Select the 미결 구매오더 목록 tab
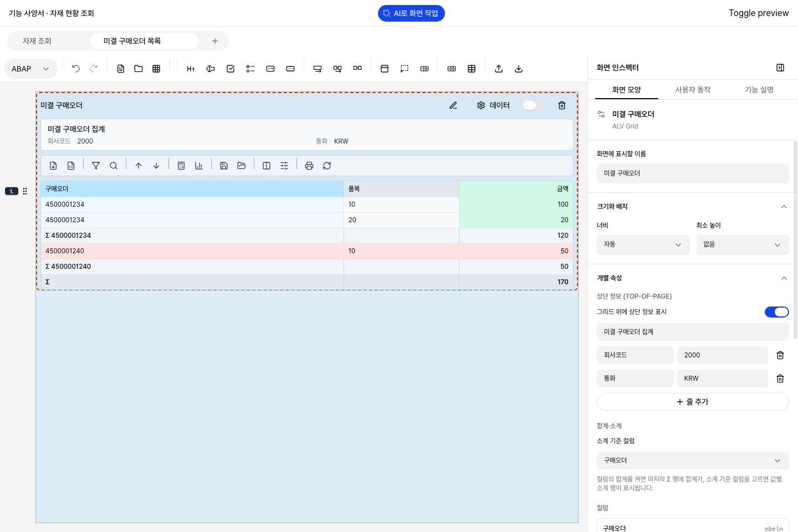 pos(144,41)
